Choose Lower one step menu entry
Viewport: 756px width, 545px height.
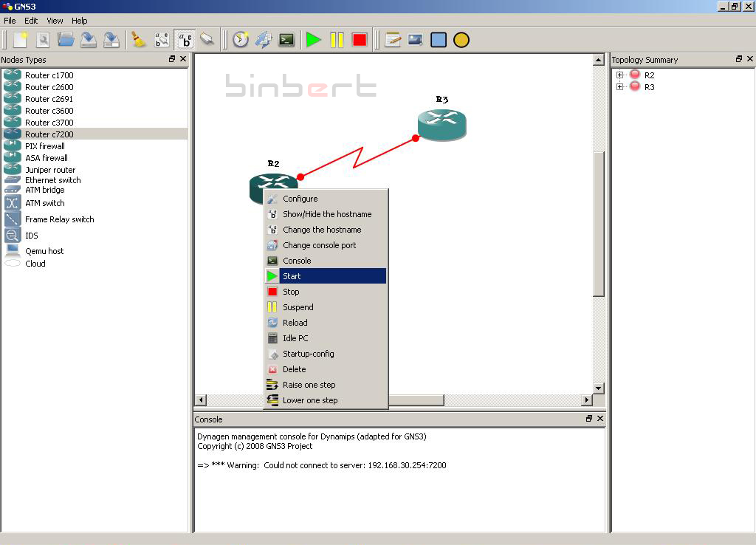[x=326, y=400]
